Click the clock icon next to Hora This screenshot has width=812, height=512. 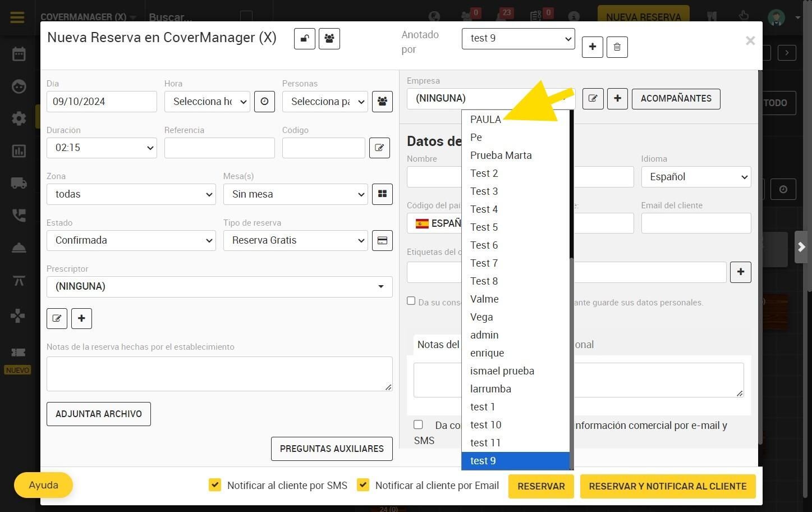[x=264, y=102]
